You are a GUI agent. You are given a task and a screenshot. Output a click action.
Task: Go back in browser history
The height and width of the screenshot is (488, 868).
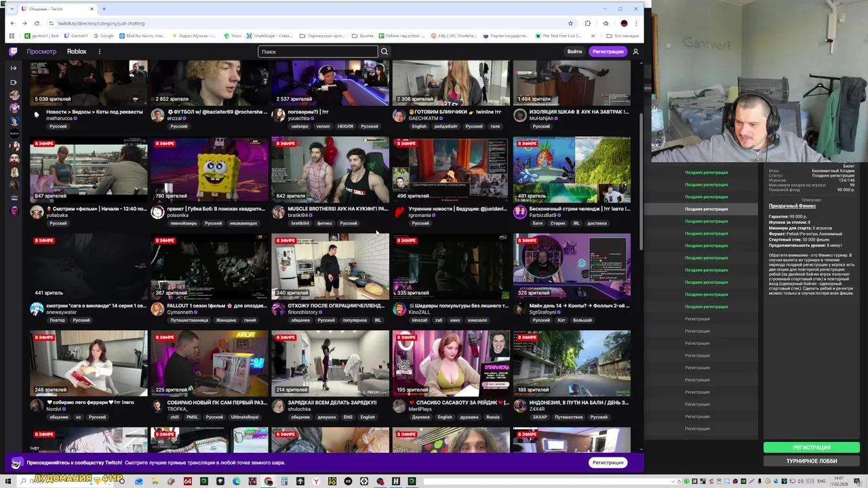point(12,23)
